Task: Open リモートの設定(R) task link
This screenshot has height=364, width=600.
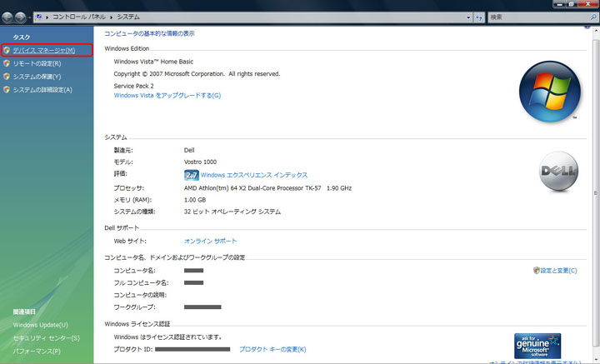Action: (37, 63)
